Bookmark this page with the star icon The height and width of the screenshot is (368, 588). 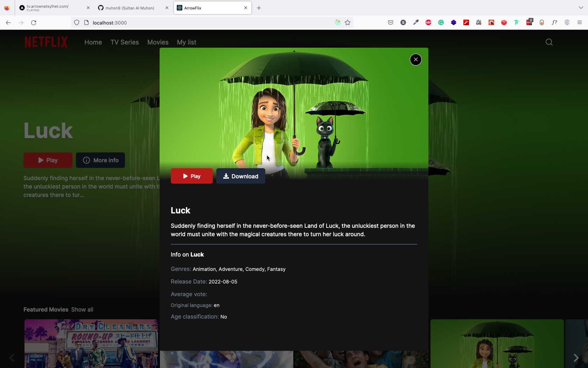[348, 22]
